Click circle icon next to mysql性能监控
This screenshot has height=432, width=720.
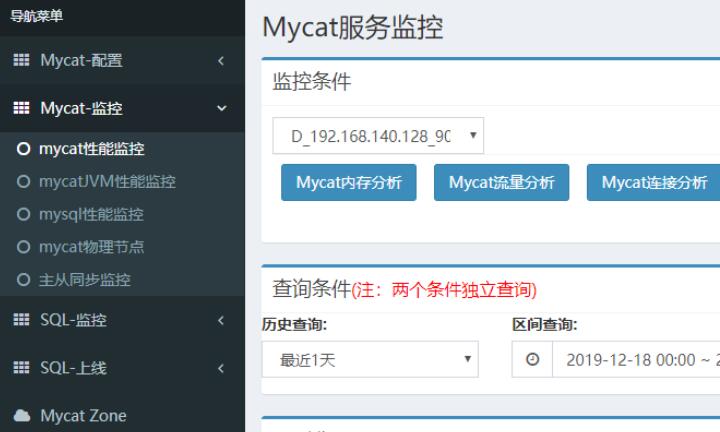(23, 214)
